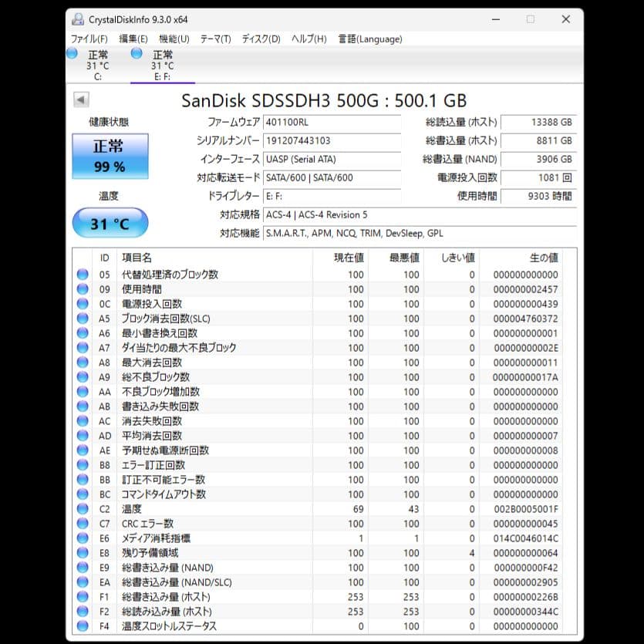This screenshot has height=644, width=644.
Task: Click the しきい値 column header
Action: pos(452,258)
